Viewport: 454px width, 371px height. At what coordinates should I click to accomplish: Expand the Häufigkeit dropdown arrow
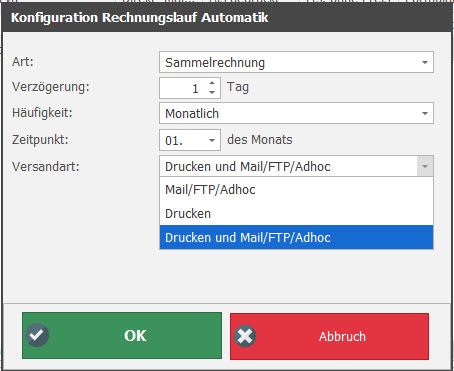425,113
